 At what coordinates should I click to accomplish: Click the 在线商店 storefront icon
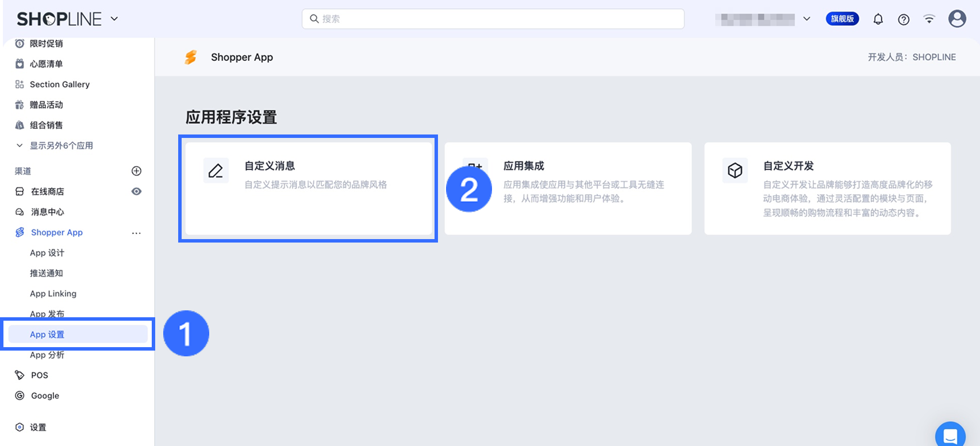[x=20, y=191]
